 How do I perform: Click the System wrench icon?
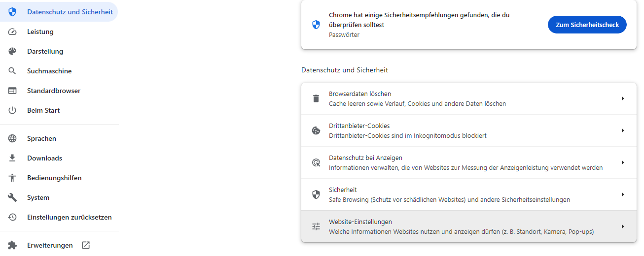click(12, 197)
